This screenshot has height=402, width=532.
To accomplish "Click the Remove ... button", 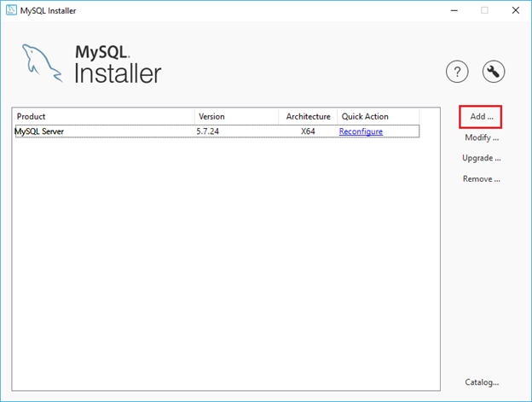I will pyautogui.click(x=482, y=179).
